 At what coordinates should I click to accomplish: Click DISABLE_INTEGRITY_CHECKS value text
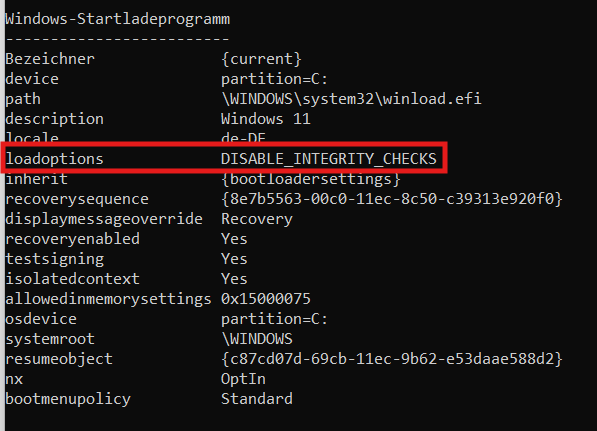pyautogui.click(x=329, y=159)
